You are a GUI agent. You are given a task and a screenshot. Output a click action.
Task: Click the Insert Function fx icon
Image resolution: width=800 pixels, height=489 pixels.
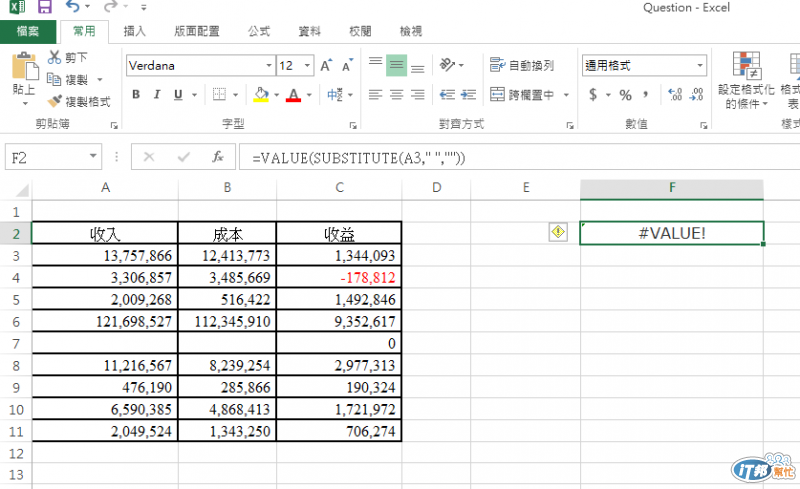218,157
